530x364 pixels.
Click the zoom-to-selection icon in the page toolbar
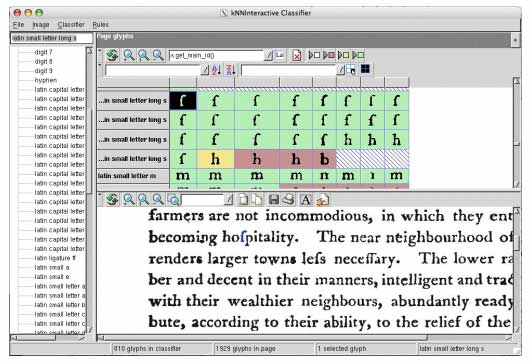click(x=173, y=200)
